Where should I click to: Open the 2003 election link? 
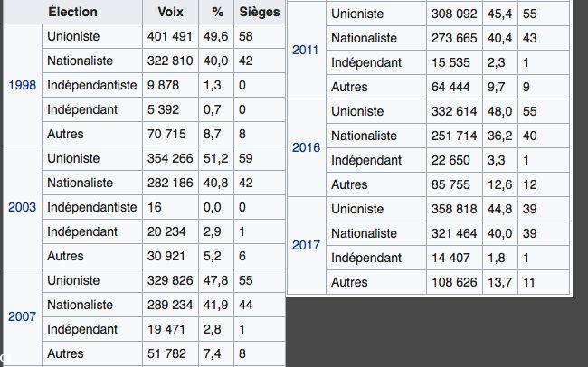22,207
